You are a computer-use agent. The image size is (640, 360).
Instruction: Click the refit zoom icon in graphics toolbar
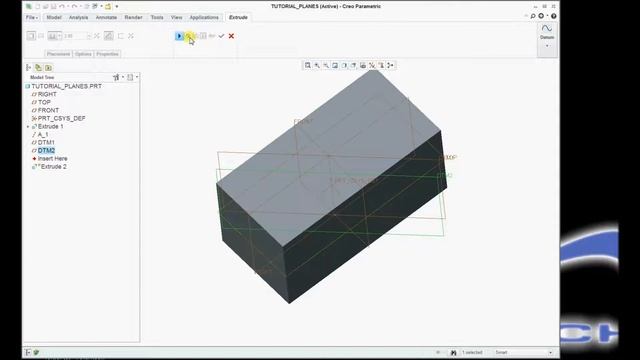(308, 65)
